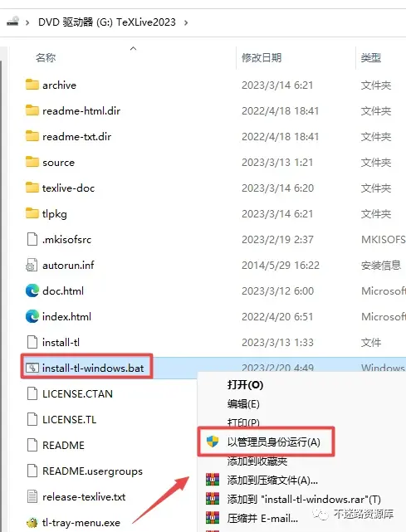This screenshot has width=406, height=532.
Task: Click the tl-tray-menu.exe application icon
Action: pyautogui.click(x=32, y=523)
